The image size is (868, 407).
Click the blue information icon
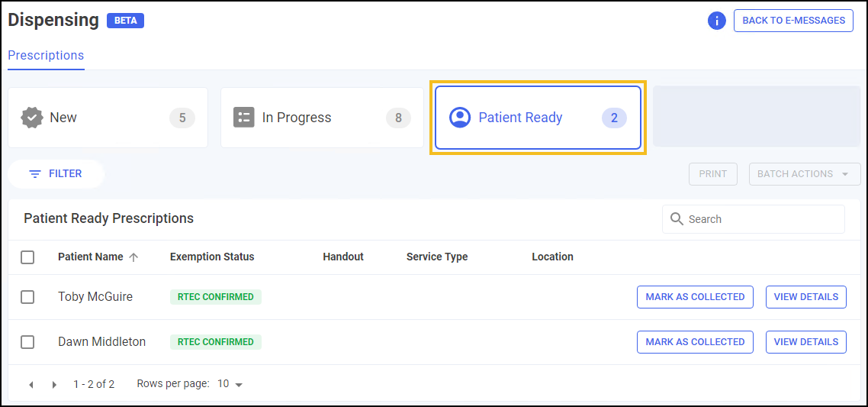tap(716, 21)
